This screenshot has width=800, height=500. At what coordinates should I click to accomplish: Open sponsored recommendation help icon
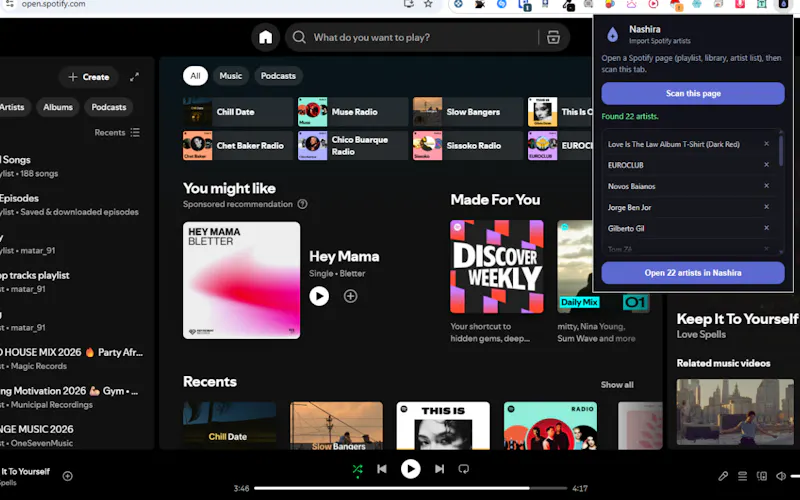click(303, 204)
